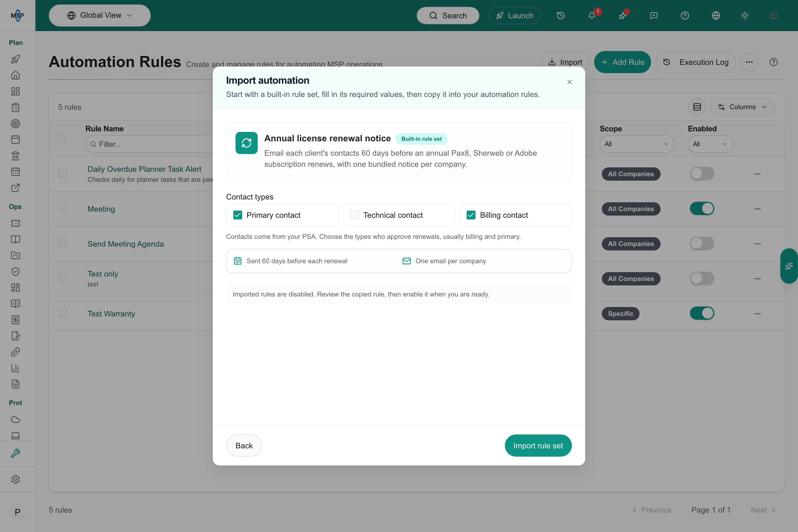Open the Scope filter dropdown
798x532 pixels.
point(636,144)
